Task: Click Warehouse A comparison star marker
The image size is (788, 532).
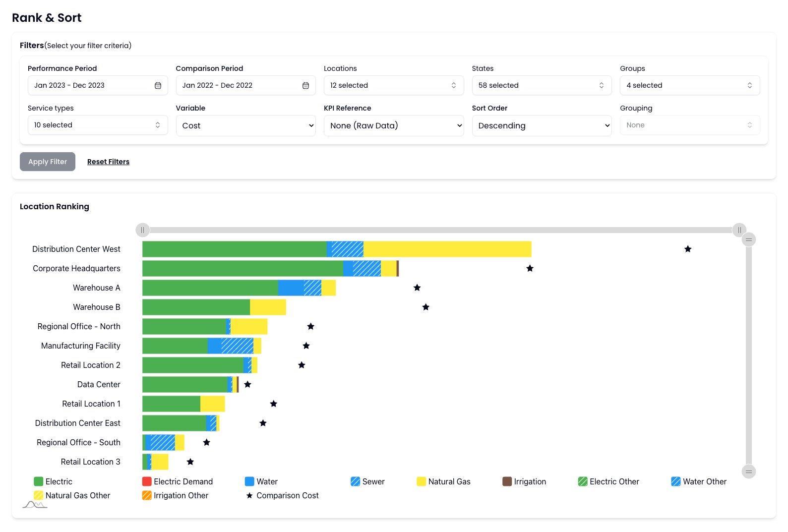Action: 417,288
